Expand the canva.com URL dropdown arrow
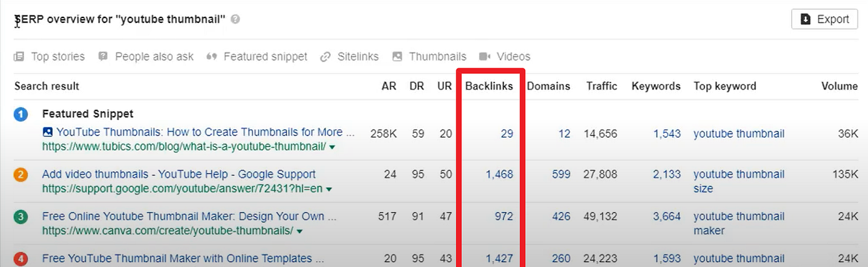 pyautogui.click(x=299, y=232)
